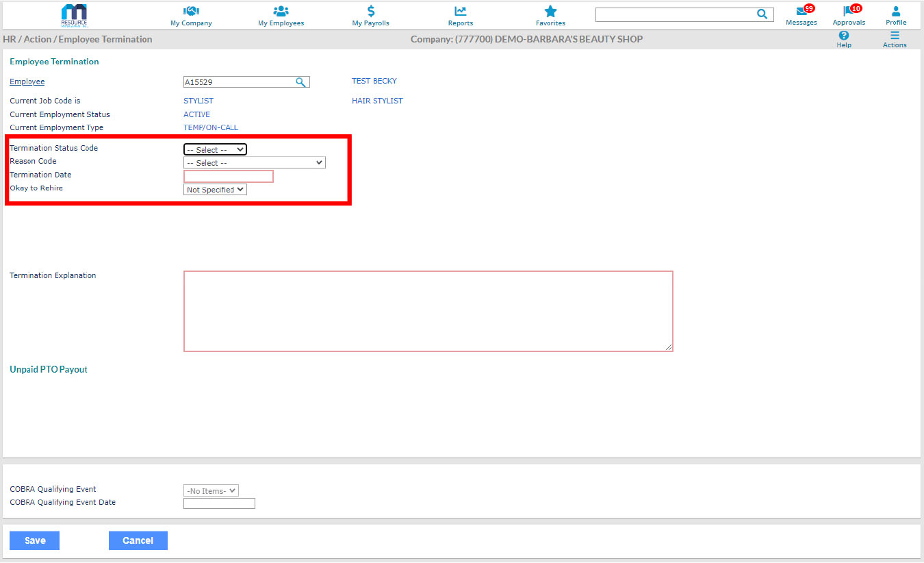Open My Company handshake icon
Viewport: 924px width, 563px height.
pyautogui.click(x=191, y=11)
